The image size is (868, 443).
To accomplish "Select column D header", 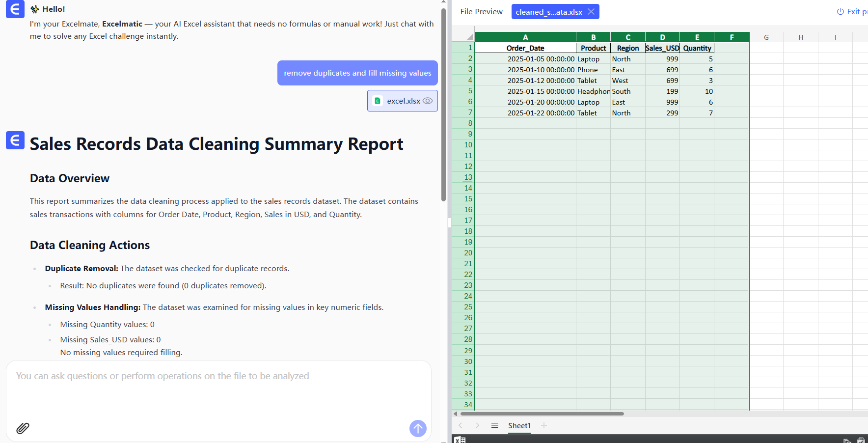I will coord(662,37).
